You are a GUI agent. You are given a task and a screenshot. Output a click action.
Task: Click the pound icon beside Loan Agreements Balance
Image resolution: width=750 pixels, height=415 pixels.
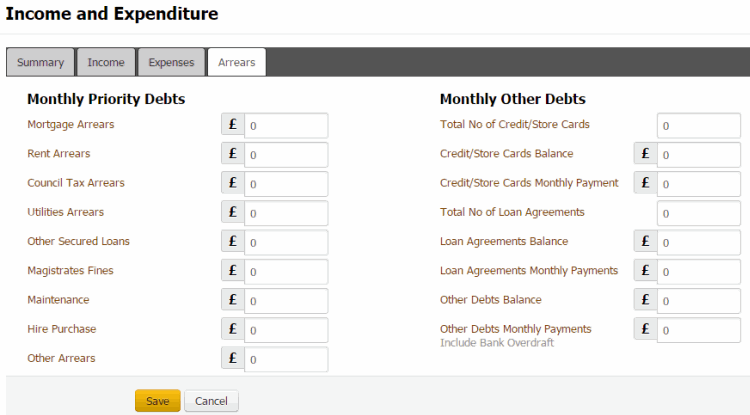(645, 242)
